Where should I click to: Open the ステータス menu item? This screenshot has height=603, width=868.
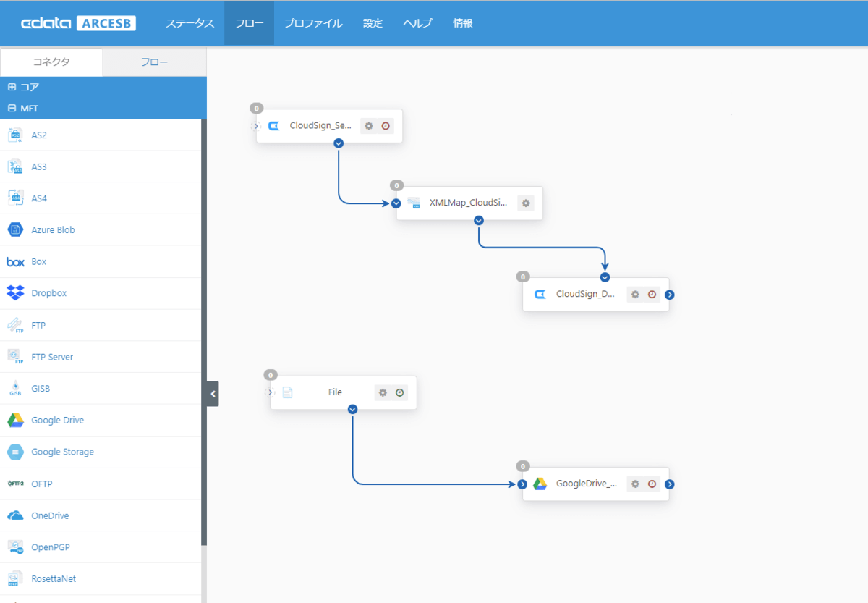(x=189, y=22)
